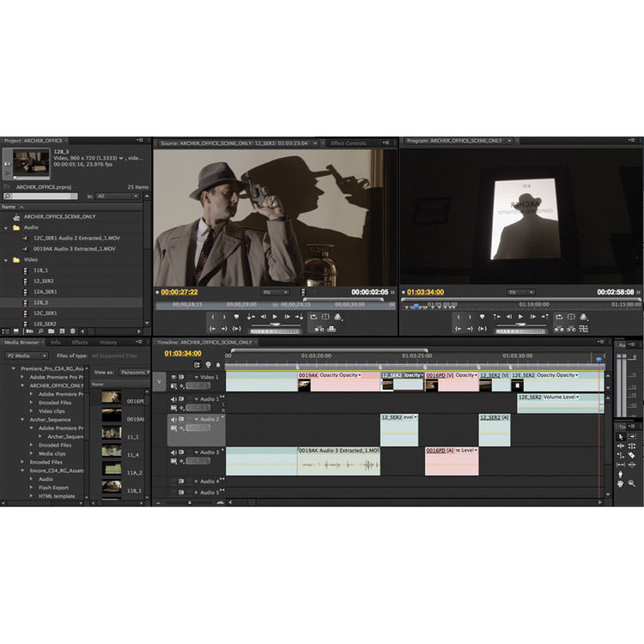644x644 pixels.
Task: Click the trash icon in the Project panel
Action: pos(73,331)
